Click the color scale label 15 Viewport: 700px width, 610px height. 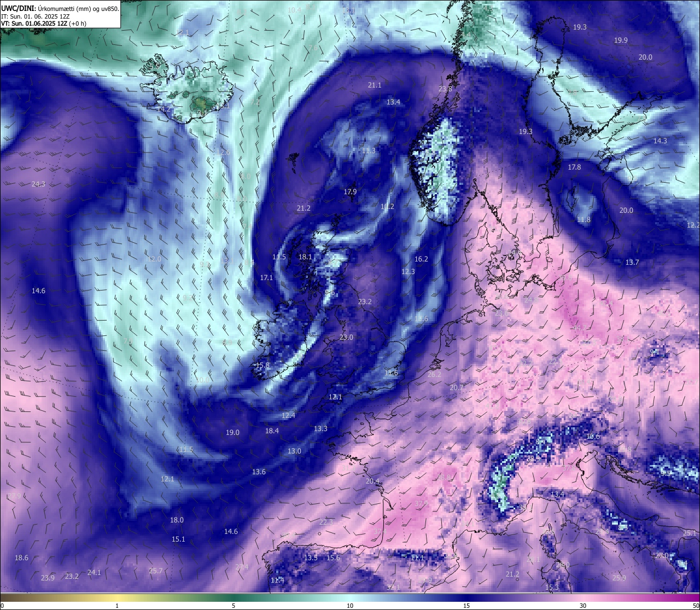click(466, 606)
